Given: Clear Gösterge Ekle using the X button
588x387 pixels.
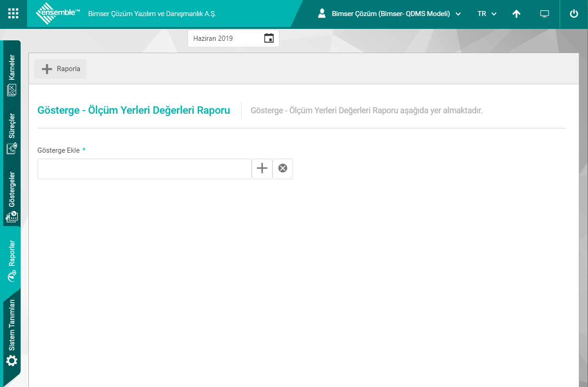Looking at the screenshot, I should [x=283, y=169].
